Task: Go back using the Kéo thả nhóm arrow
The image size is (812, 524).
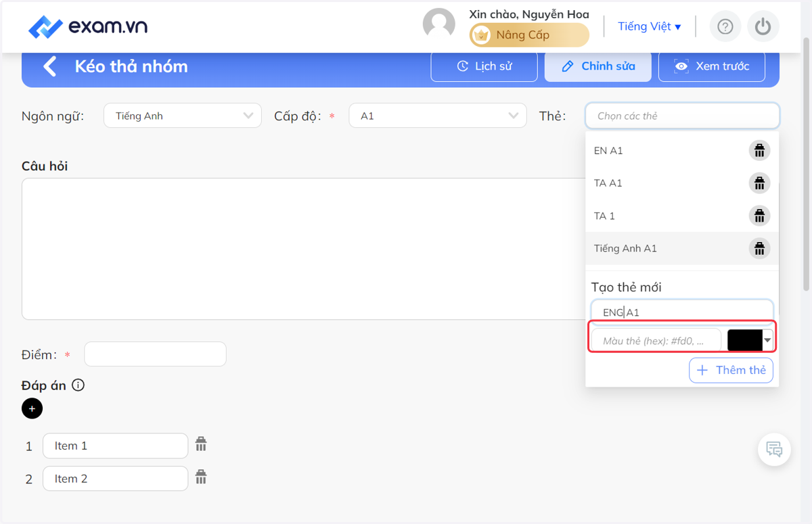Action: click(x=49, y=66)
